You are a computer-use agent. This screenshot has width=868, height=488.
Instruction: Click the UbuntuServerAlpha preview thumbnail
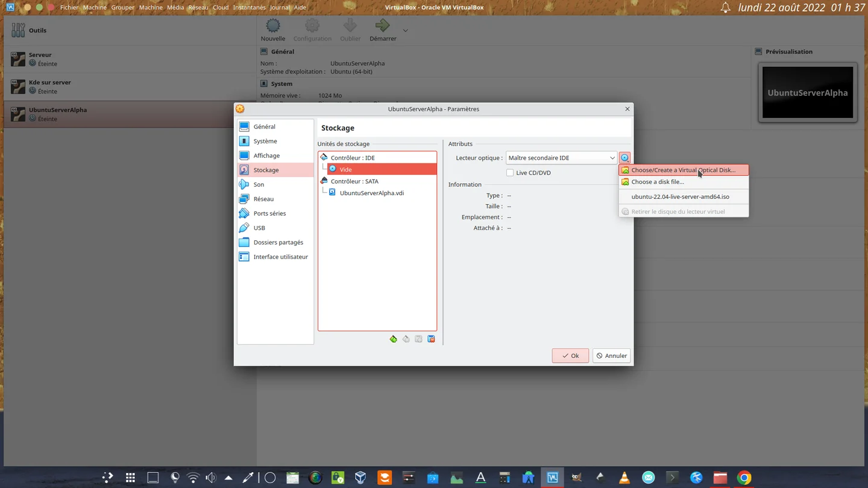coord(808,92)
